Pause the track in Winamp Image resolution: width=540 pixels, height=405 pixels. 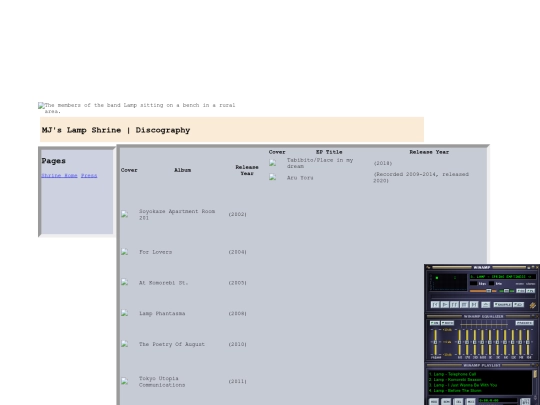coord(454,304)
